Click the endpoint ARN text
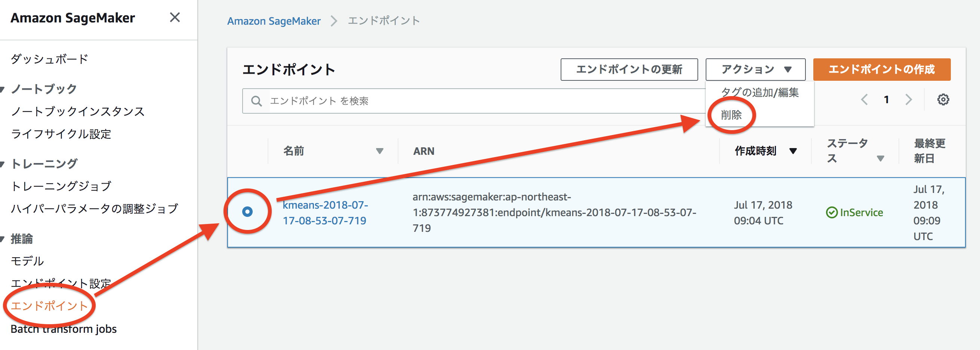 [x=554, y=213]
